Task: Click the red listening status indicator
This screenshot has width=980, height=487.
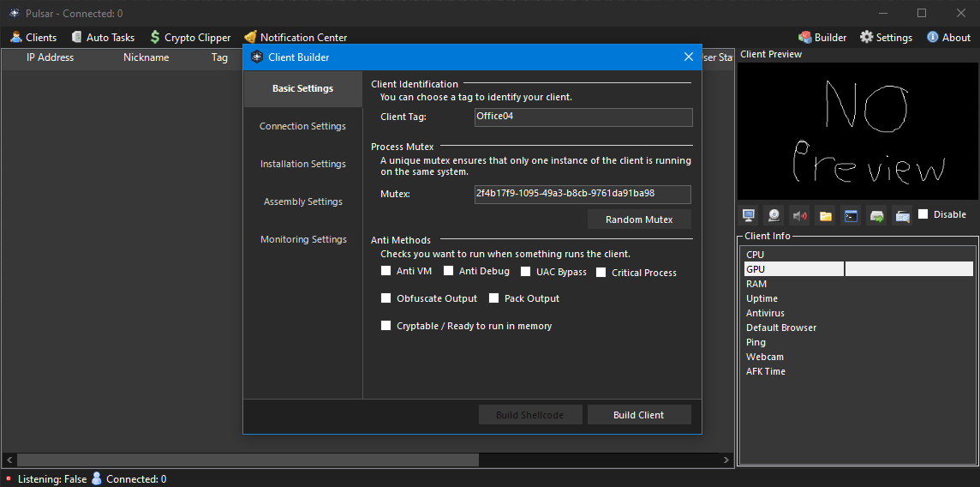Action: click(9, 478)
